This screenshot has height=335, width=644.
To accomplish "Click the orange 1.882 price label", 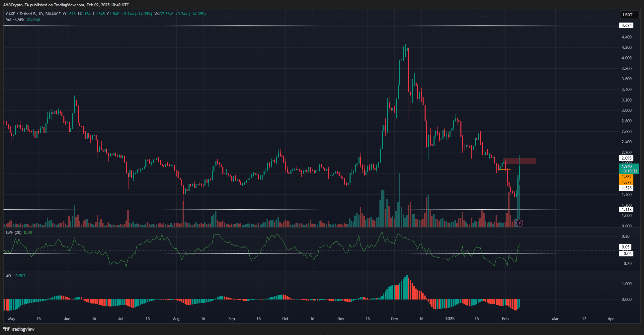I will [626, 177].
